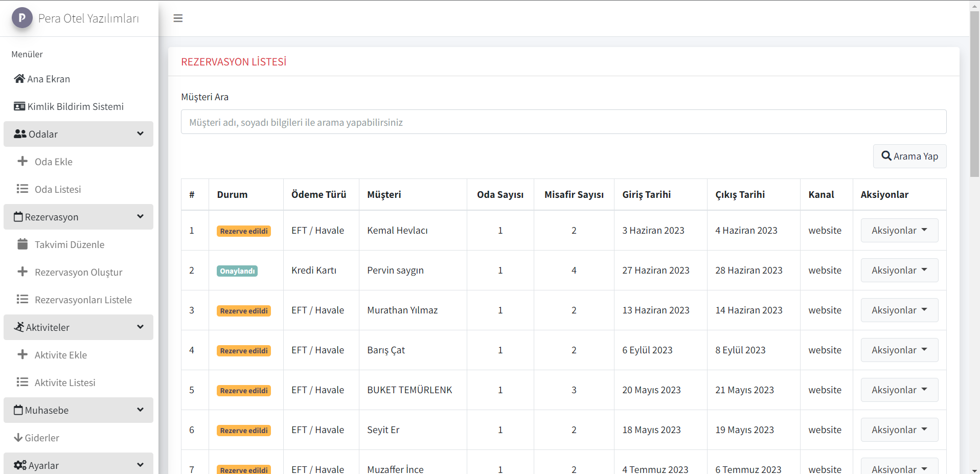This screenshot has height=474, width=980.
Task: Click the plus icon next to Oda Ekle
Action: coord(22,162)
